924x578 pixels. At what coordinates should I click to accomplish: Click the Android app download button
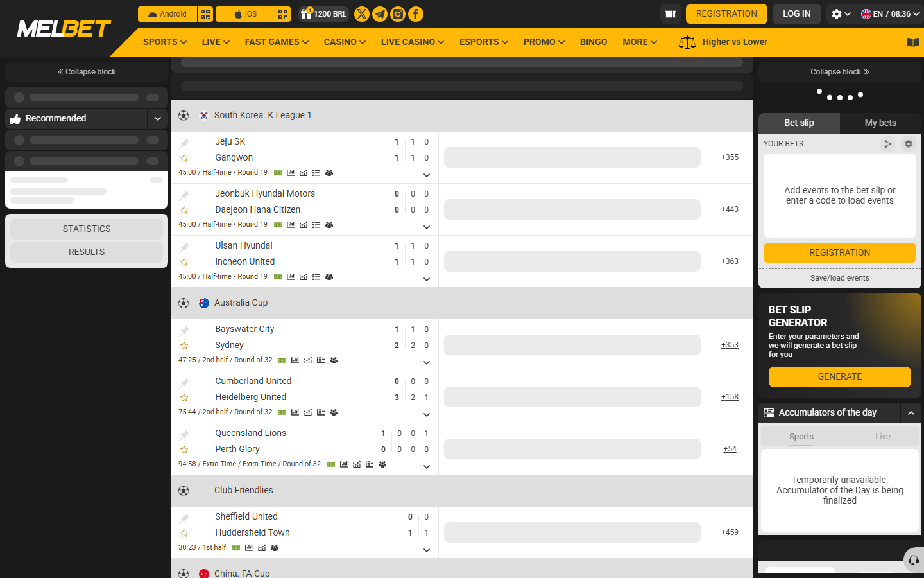coord(167,14)
